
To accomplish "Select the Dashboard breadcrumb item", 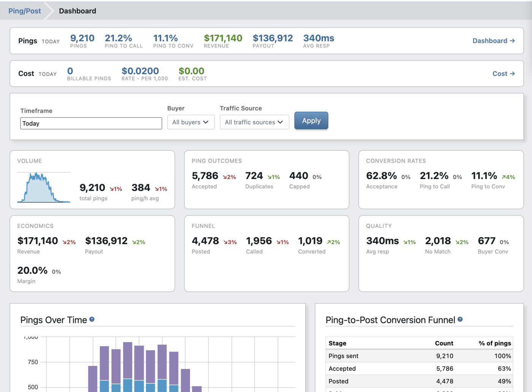I will [x=78, y=11].
